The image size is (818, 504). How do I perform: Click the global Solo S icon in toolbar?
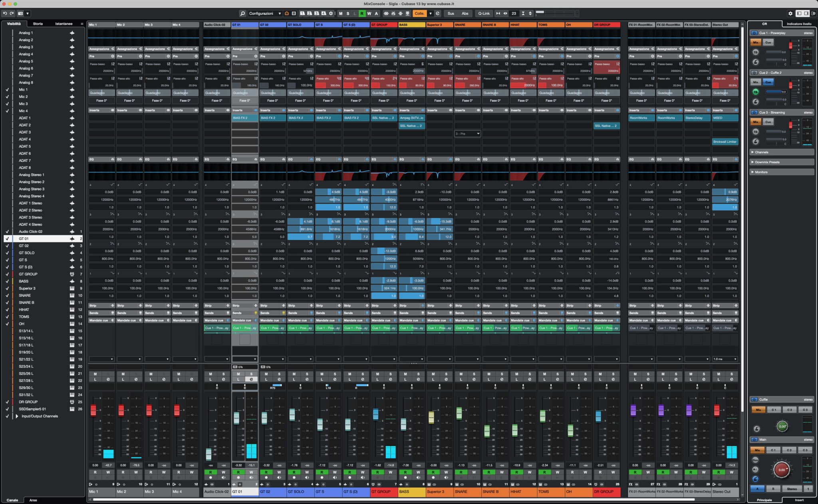coord(347,13)
